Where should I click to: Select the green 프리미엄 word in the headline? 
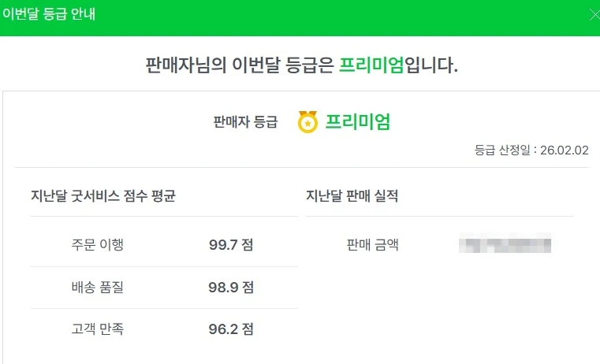pos(371,65)
